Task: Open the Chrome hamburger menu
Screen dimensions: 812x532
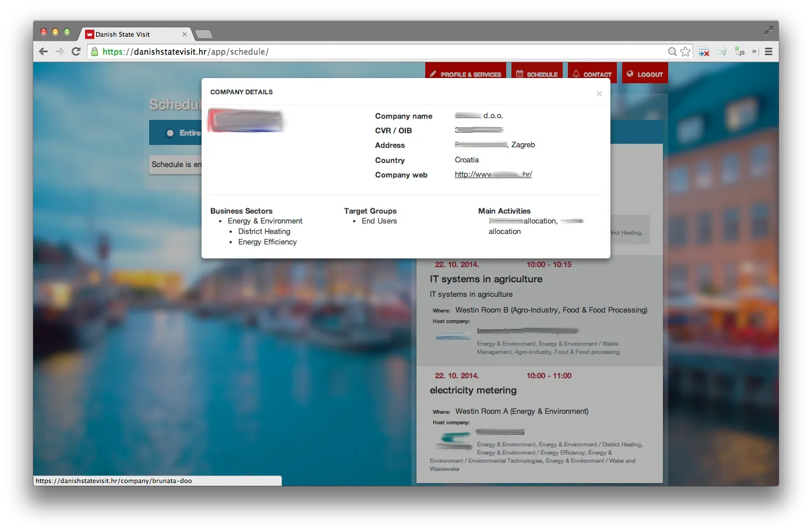Action: click(x=768, y=51)
